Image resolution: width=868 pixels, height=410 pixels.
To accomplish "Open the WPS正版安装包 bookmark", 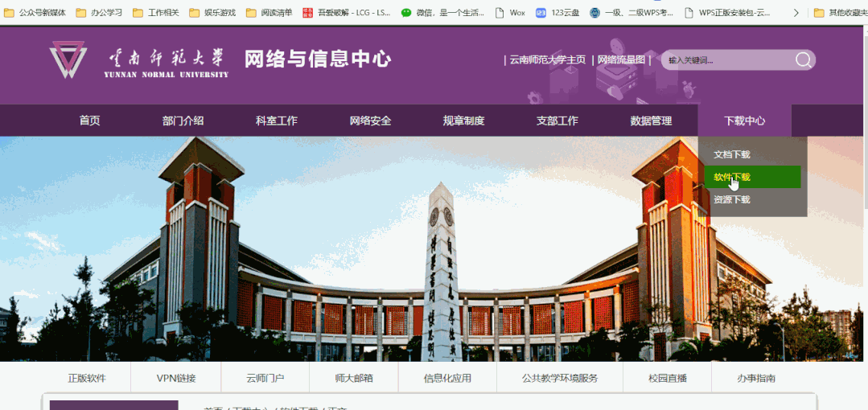I will pos(727,12).
